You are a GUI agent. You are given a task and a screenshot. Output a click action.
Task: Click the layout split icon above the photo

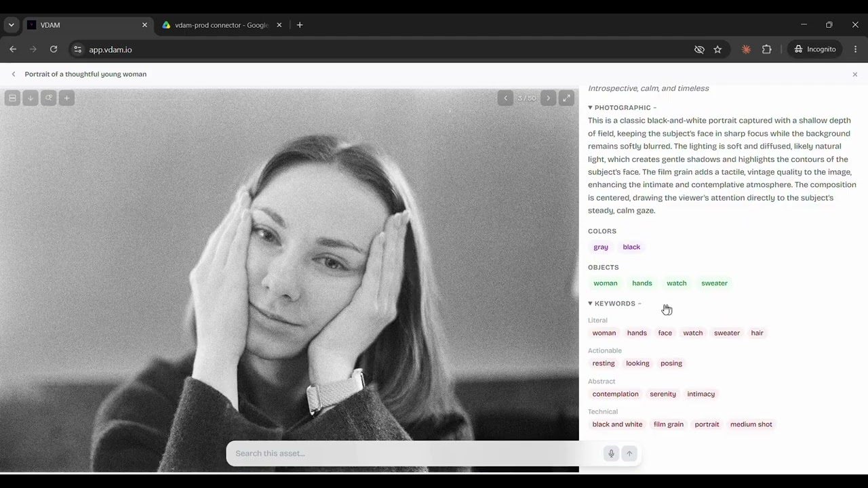pyautogui.click(x=12, y=98)
